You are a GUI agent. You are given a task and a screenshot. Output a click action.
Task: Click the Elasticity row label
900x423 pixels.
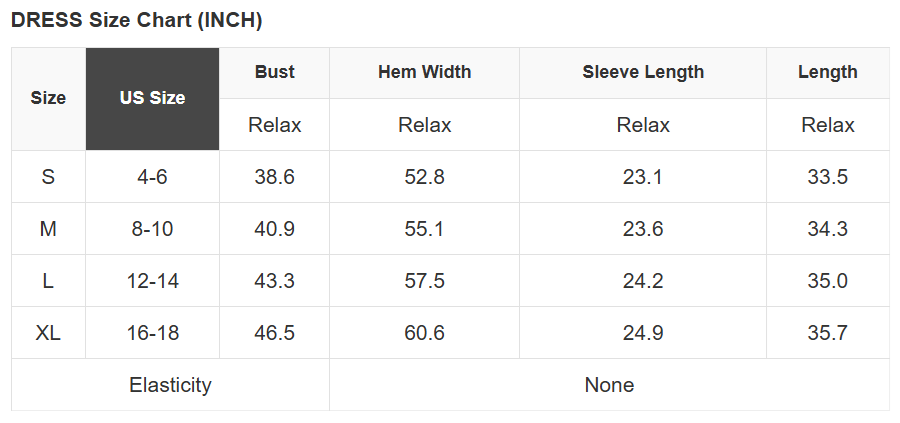(x=170, y=385)
